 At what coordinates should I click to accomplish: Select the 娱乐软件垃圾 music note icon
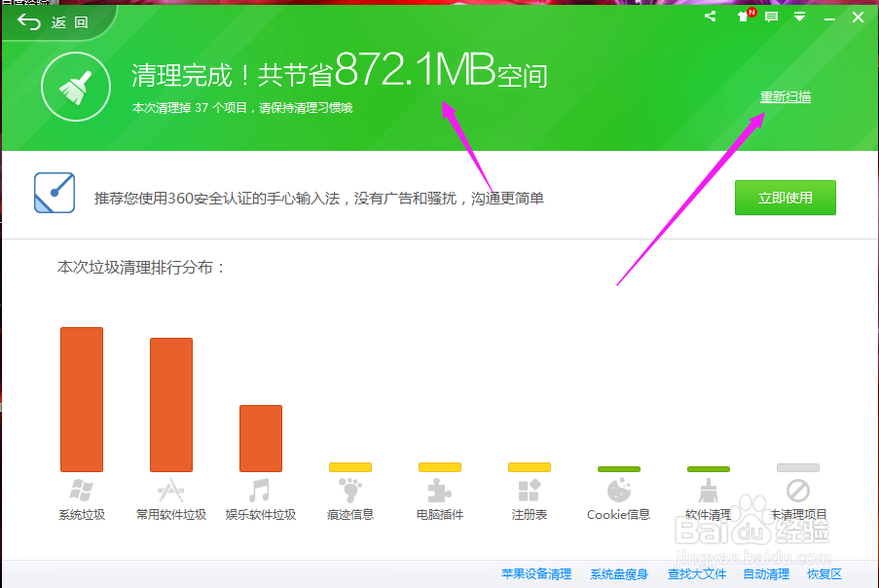point(260,490)
